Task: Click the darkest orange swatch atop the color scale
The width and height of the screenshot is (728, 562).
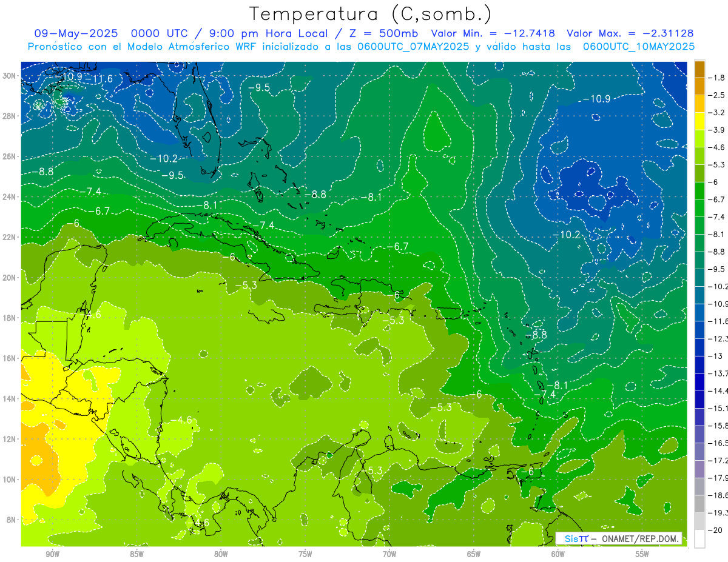Action: tap(700, 69)
